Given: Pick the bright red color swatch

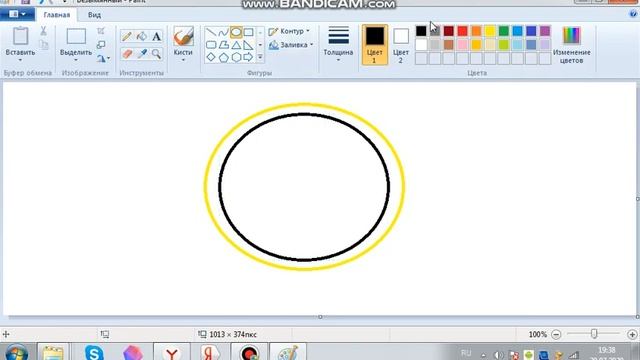Looking at the screenshot, I should coord(462,31).
